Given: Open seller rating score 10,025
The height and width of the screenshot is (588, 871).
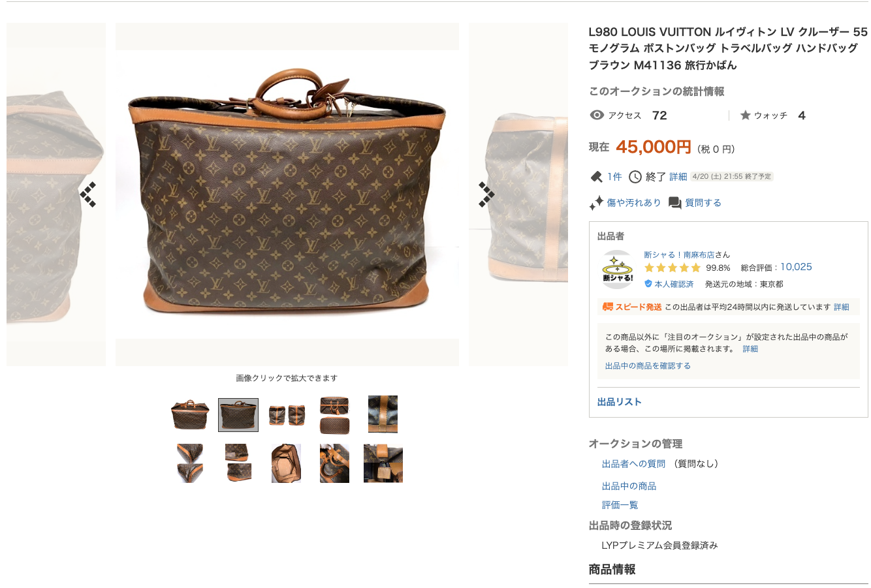Looking at the screenshot, I should coord(796,267).
